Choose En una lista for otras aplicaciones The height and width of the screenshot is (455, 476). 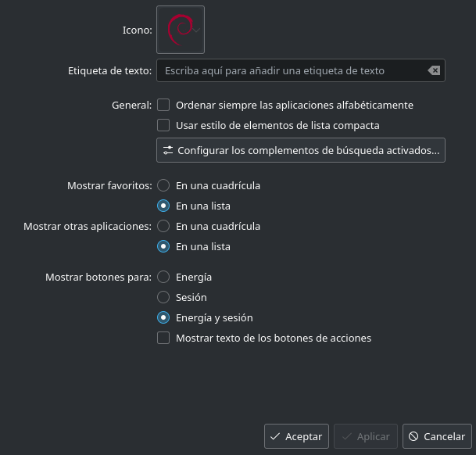(x=163, y=246)
